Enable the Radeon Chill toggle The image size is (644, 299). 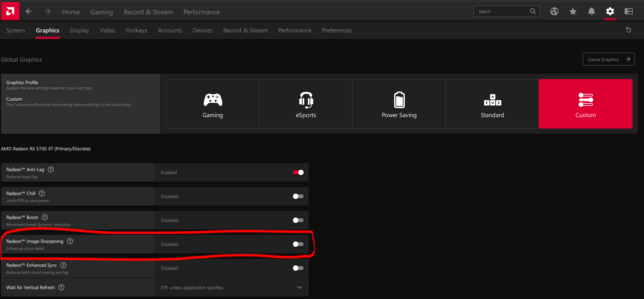click(298, 196)
